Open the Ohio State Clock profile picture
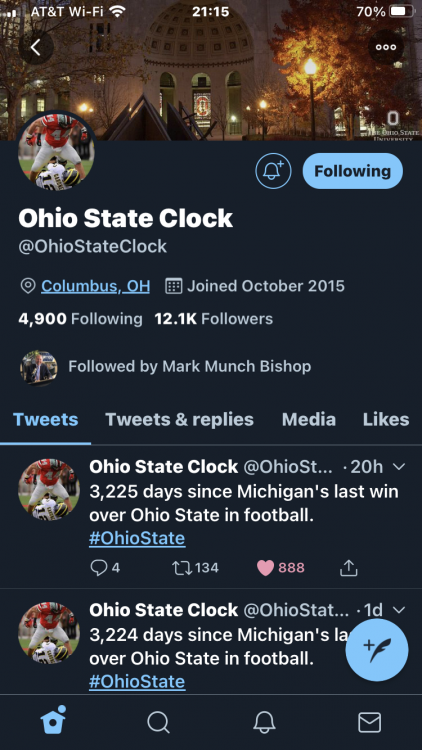This screenshot has width=422, height=750. click(x=56, y=152)
